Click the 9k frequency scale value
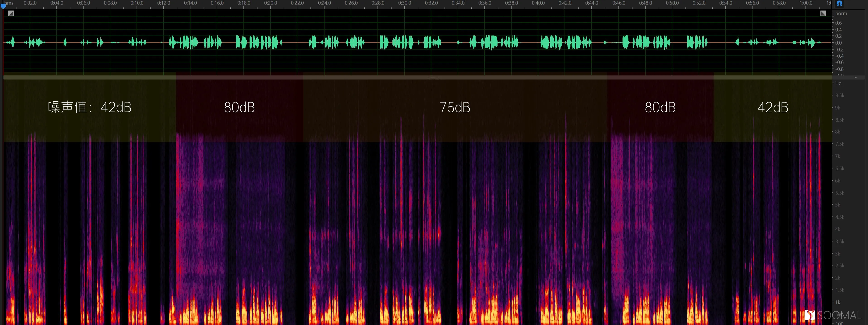868x325 pixels. 838,108
